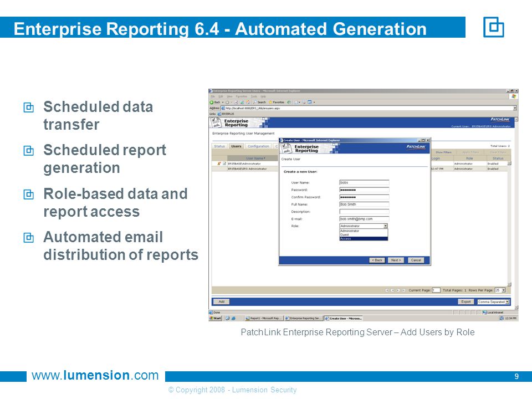
Task: Click delete-user icon for ERSSBASE\Administrator row
Action: point(219,163)
